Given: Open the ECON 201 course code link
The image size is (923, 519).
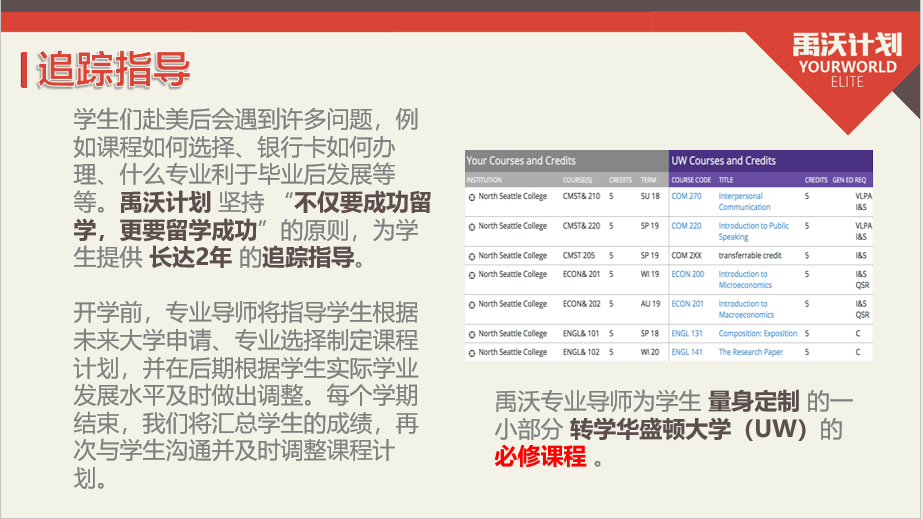Looking at the screenshot, I should 687,304.
